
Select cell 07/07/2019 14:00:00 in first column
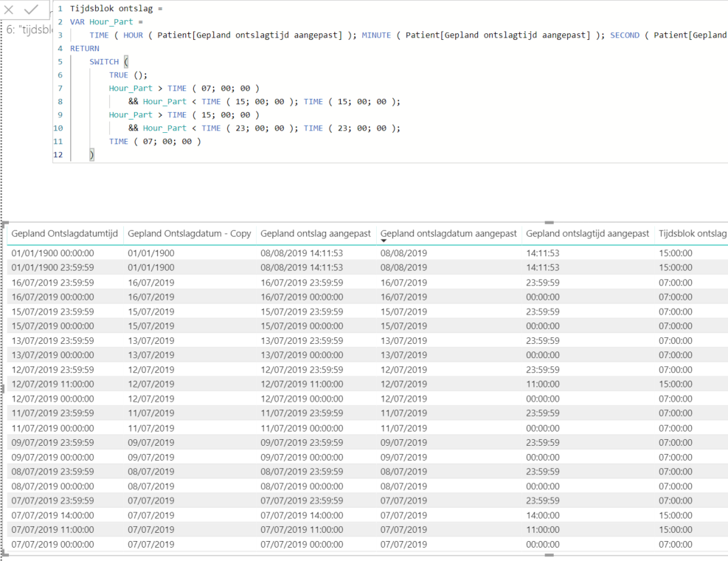point(52,515)
